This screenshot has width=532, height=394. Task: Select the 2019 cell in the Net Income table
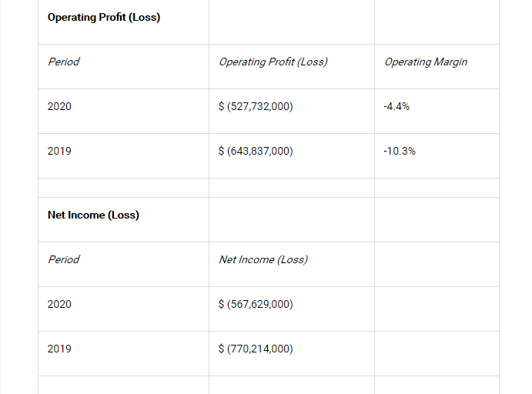click(x=59, y=349)
